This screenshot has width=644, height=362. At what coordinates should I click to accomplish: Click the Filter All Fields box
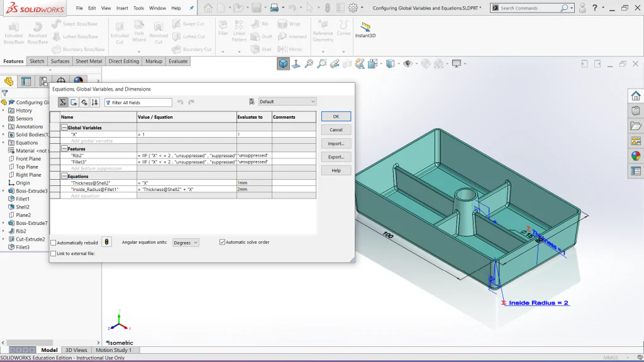coord(138,102)
